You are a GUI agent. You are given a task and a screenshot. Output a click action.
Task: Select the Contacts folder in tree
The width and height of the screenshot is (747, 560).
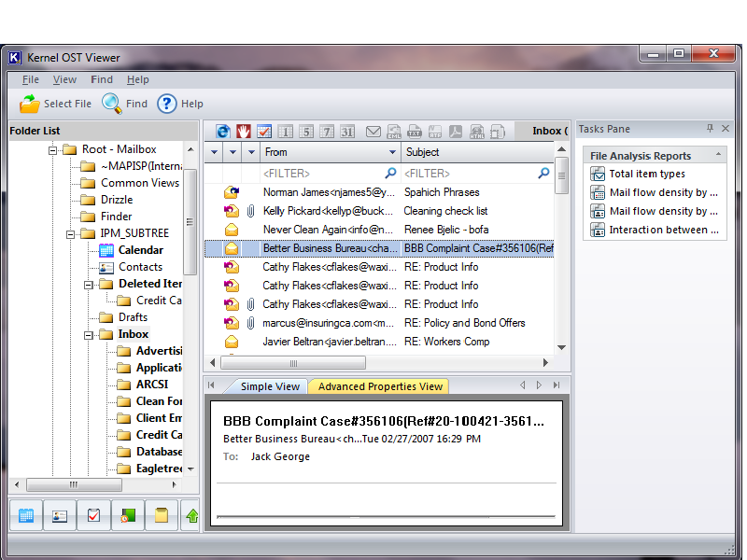[x=140, y=267]
